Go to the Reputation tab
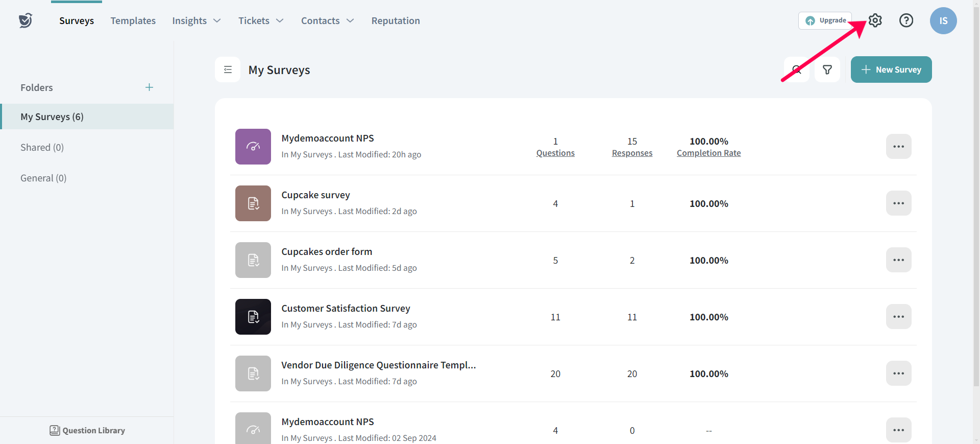The width and height of the screenshot is (980, 444). click(396, 21)
